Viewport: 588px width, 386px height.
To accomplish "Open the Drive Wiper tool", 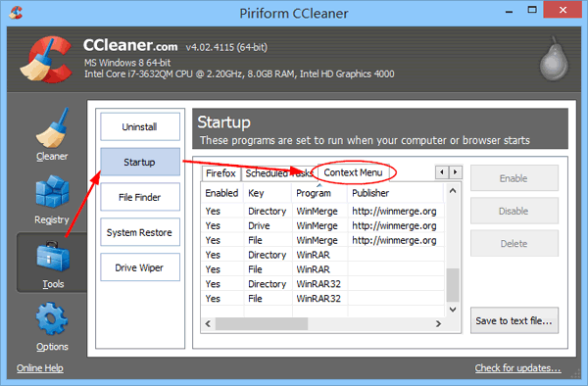I will (x=140, y=267).
